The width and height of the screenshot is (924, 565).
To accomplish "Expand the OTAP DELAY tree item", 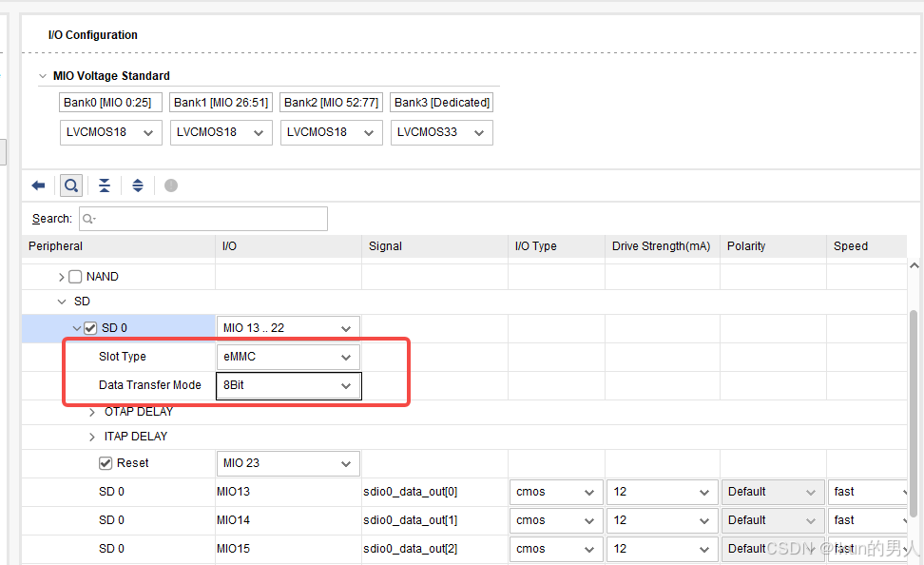I will pyautogui.click(x=91, y=411).
